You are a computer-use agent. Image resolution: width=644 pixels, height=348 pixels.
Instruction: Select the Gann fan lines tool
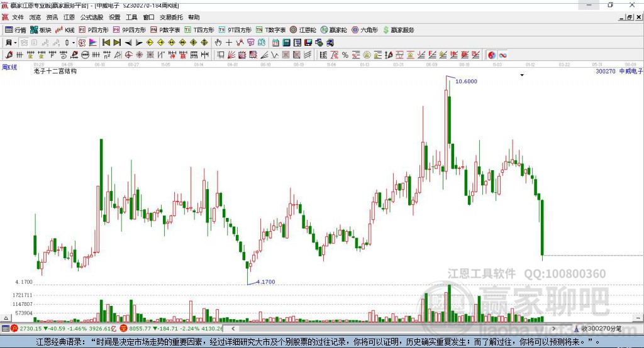coord(231,55)
